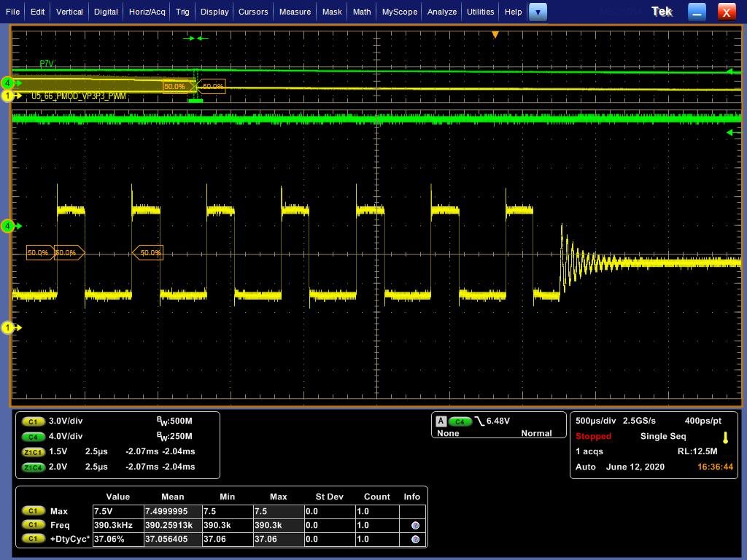747x560 pixels.
Task: Click the 6.48V trigger level readout
Action: coord(498,421)
